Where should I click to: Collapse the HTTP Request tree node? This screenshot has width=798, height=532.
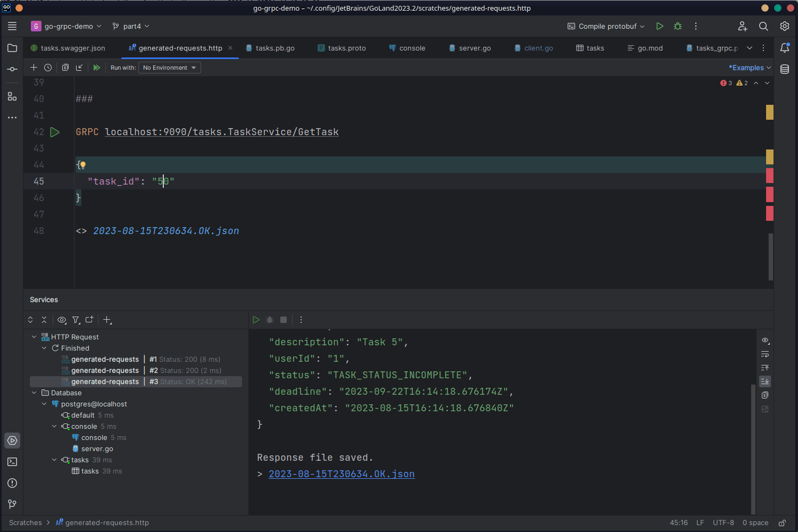point(34,337)
